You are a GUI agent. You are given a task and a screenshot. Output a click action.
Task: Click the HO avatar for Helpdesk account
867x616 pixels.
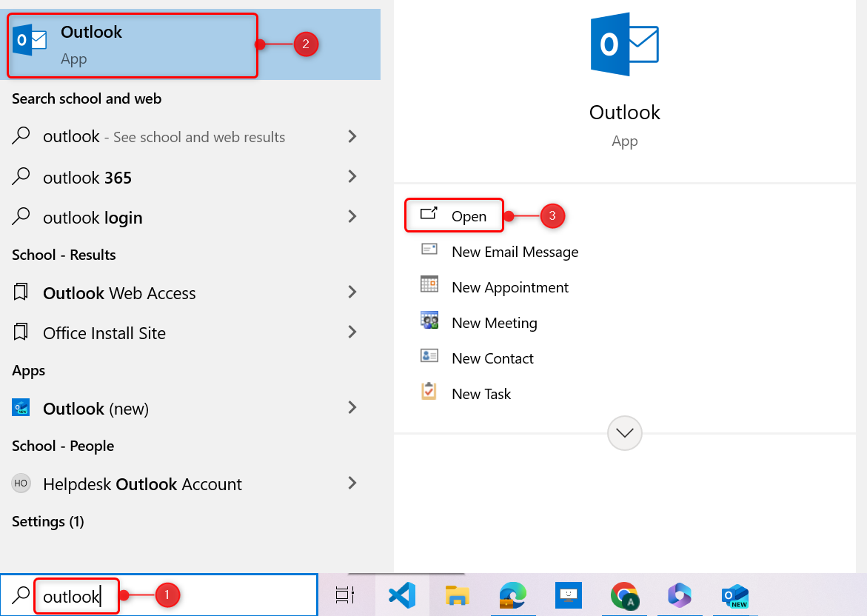[x=21, y=483]
